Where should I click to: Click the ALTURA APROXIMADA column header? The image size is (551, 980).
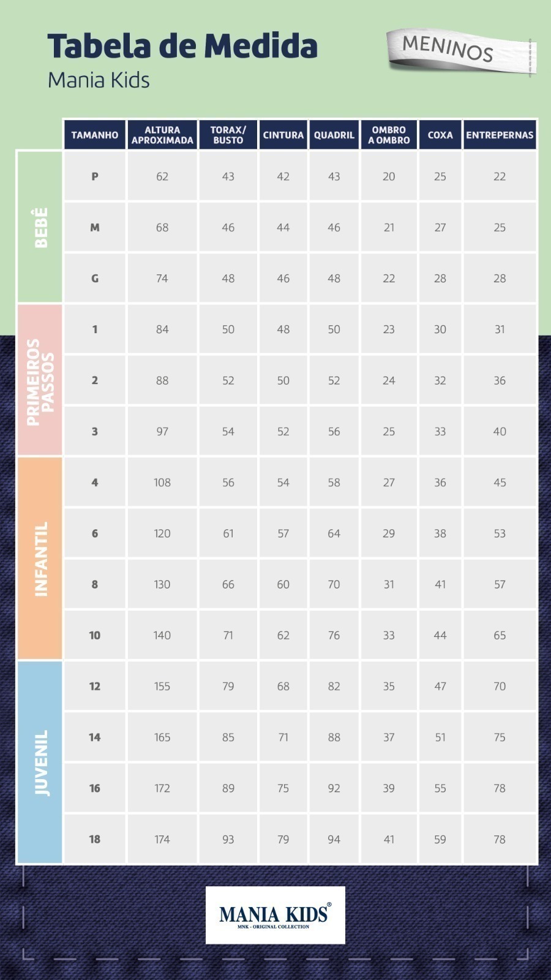[x=162, y=135]
